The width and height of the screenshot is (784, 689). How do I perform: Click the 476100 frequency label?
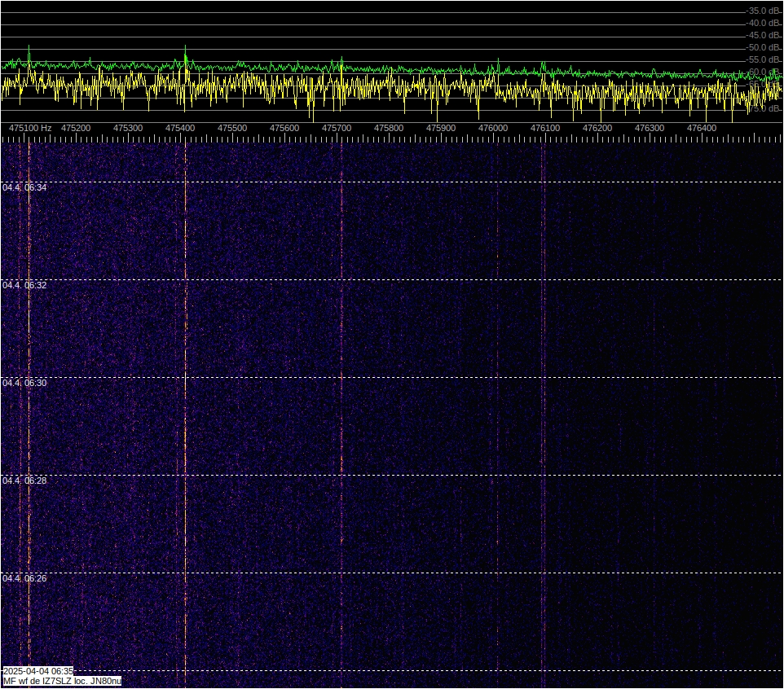[545, 128]
